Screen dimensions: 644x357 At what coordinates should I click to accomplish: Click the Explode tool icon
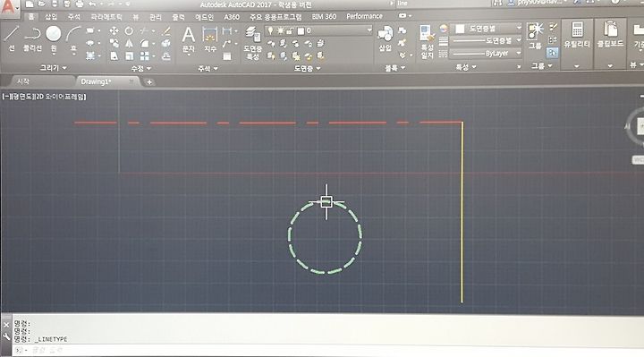click(x=166, y=43)
